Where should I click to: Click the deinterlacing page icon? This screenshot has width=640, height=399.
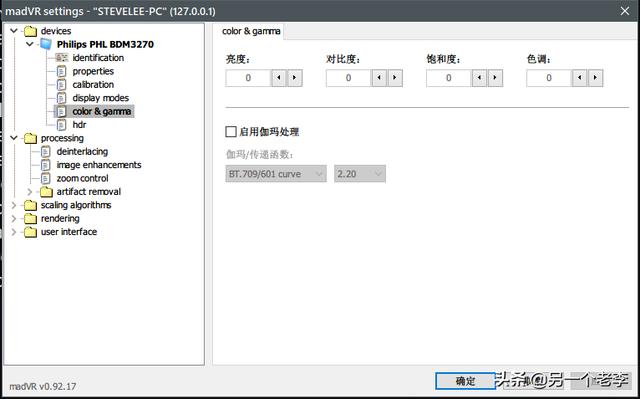[x=46, y=152]
